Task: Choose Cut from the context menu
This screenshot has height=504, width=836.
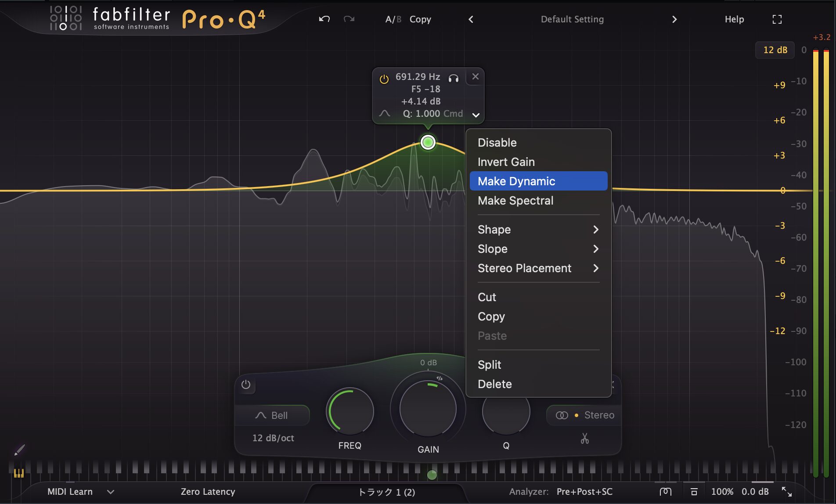Action: [x=538, y=297]
